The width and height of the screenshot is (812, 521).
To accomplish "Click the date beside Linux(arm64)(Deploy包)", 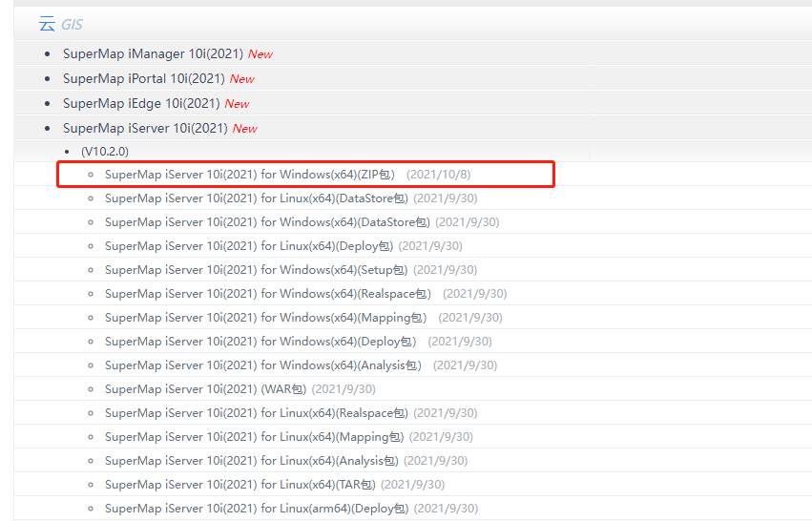I will coord(447,508).
